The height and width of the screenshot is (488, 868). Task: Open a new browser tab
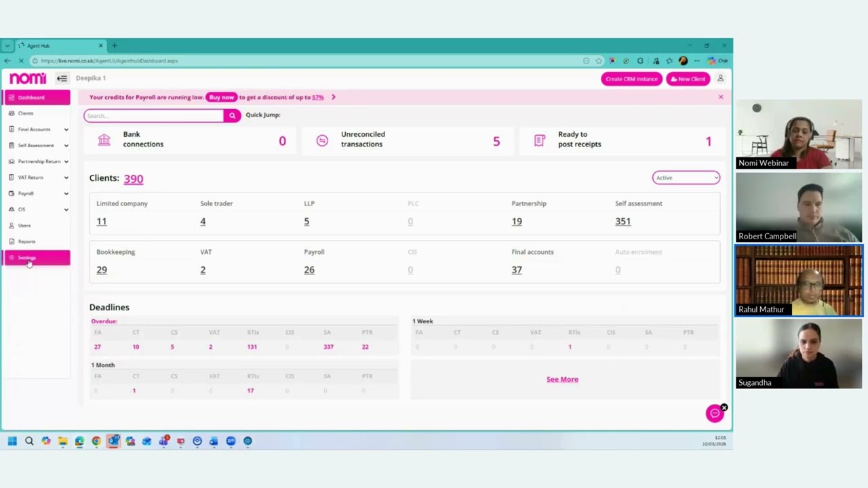tap(115, 45)
